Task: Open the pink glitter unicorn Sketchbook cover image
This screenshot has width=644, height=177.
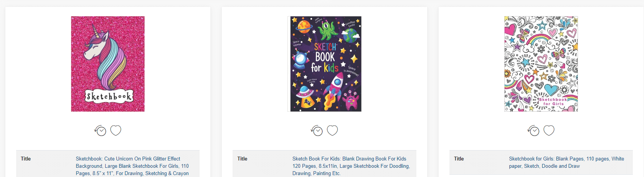Action: 108,64
